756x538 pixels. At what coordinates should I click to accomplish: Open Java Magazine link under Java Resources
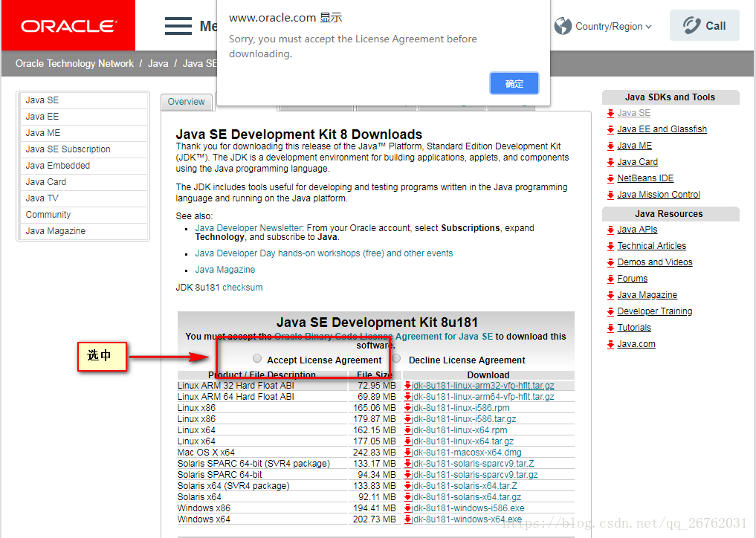tap(647, 295)
